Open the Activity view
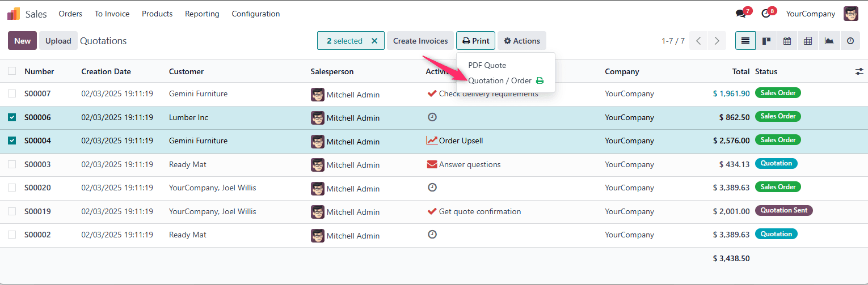868x285 pixels. point(850,41)
